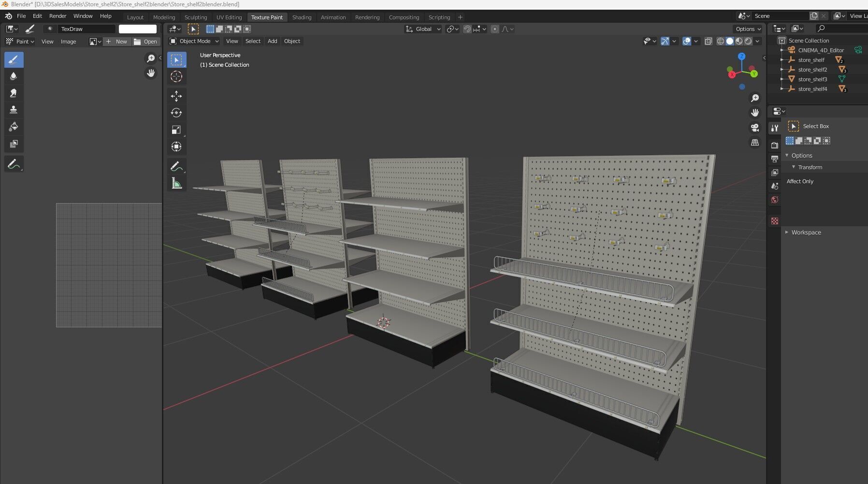
Task: Open the Active Tool properties tab
Action: [x=775, y=128]
